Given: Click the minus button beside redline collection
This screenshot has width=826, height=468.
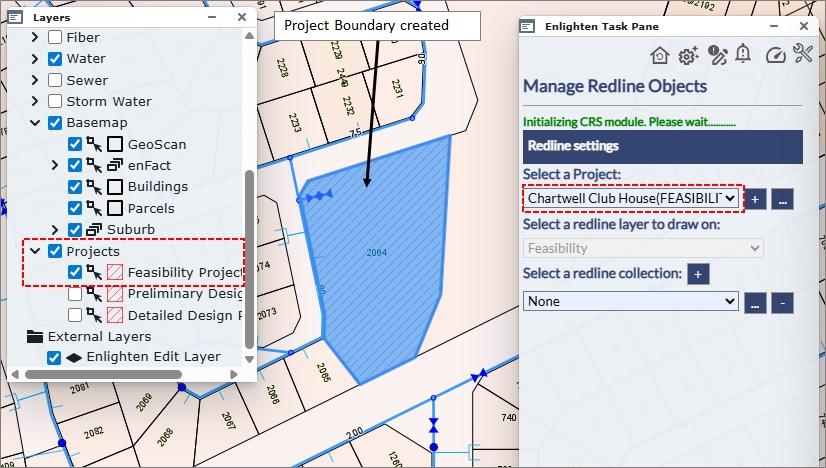Looking at the screenshot, I should point(784,302).
